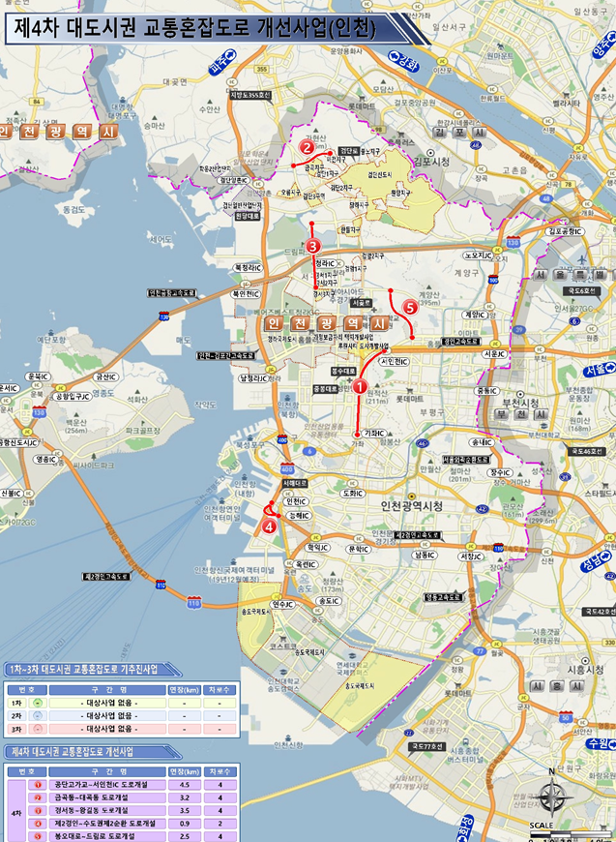Click the 수원 direction arrow sign
The image size is (616, 842).
(601, 743)
